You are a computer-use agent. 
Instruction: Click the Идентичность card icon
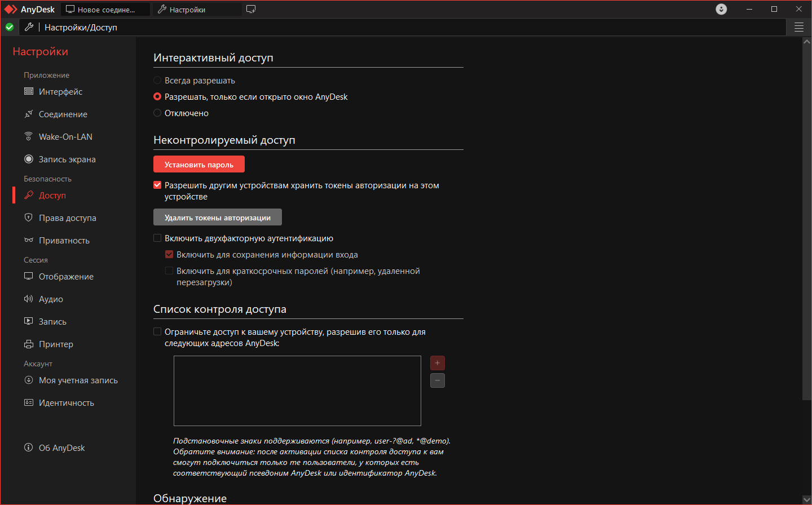29,402
